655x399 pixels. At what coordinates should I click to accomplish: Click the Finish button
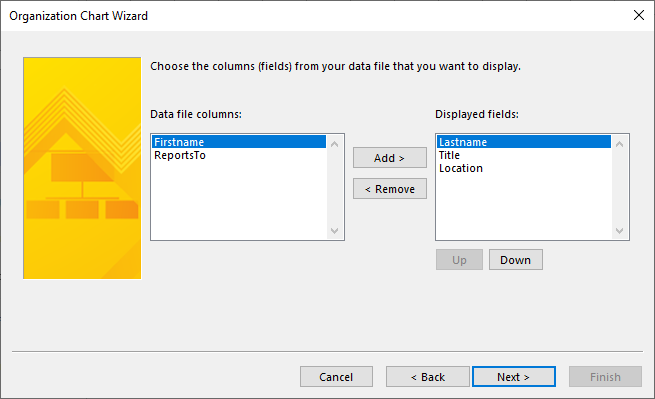coord(605,377)
